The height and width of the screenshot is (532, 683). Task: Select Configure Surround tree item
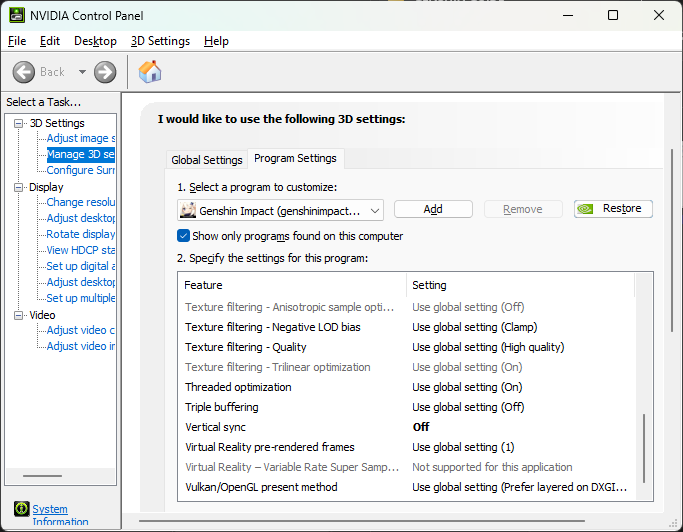coord(81,170)
